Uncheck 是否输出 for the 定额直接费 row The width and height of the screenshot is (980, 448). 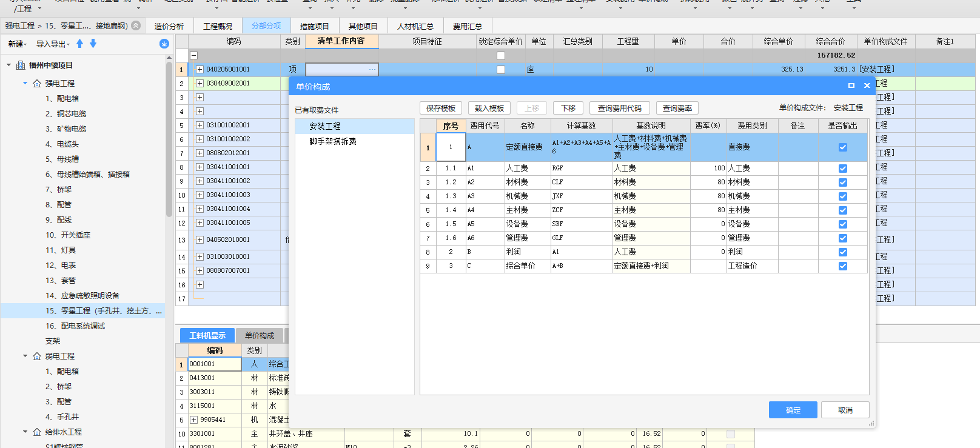point(843,147)
